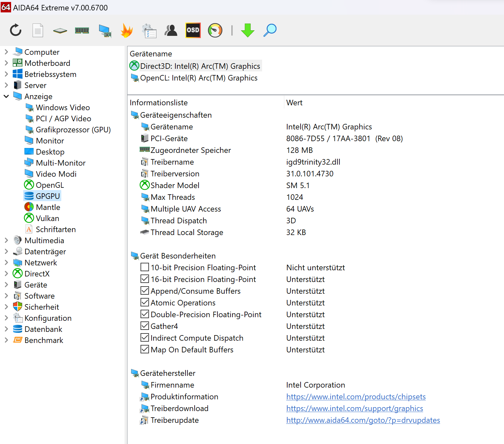Screen dimensions: 504x444
Task: Start the flame stability test icon
Action: point(127,30)
